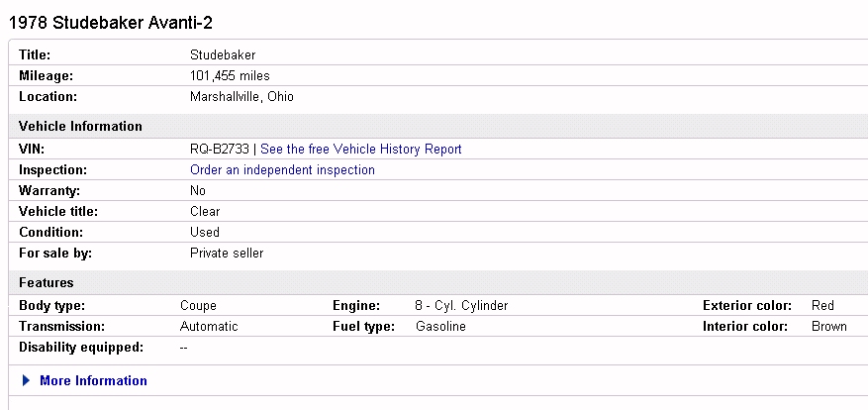
Task: Click the Disability equipped label
Action: click(x=81, y=348)
